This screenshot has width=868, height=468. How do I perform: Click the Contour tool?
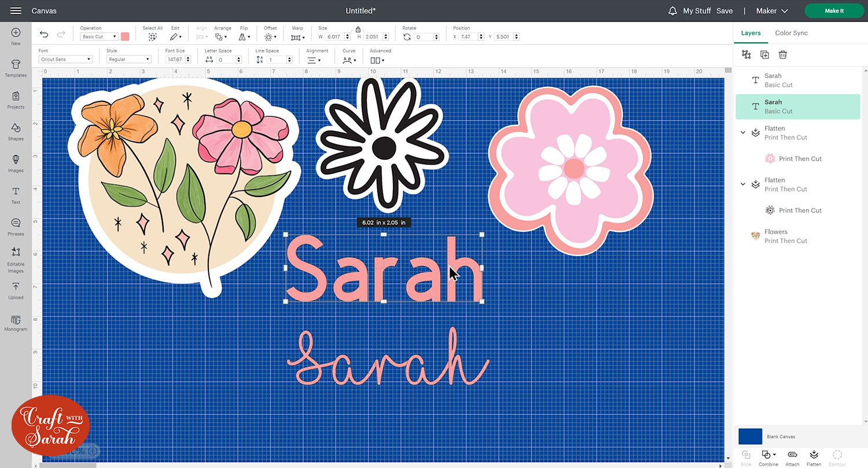837,457
